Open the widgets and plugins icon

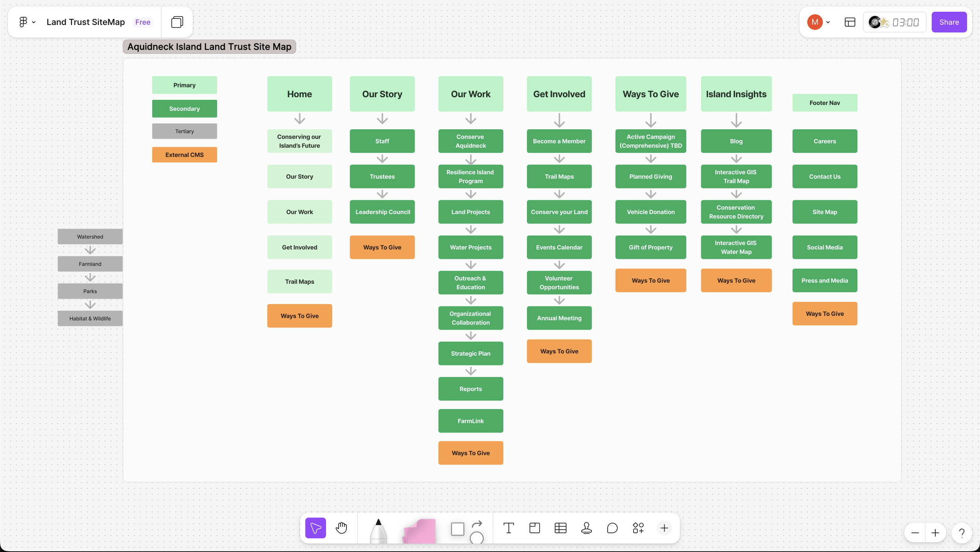[638, 528]
